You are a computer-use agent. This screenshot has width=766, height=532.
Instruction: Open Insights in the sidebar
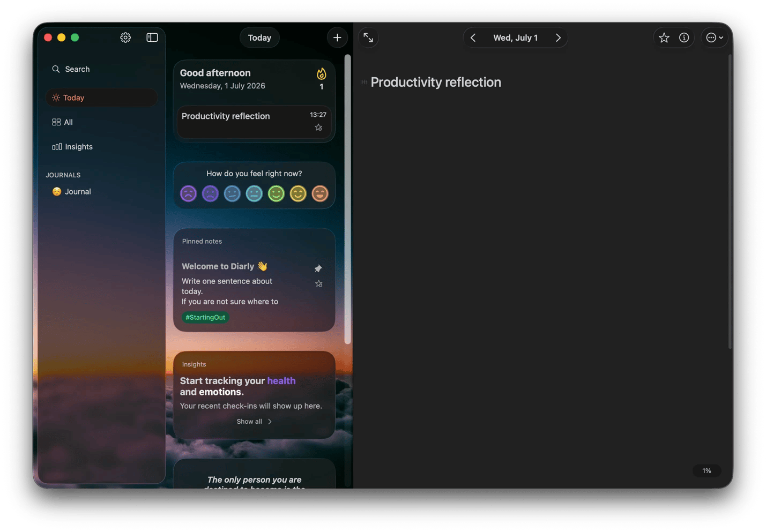click(101, 147)
